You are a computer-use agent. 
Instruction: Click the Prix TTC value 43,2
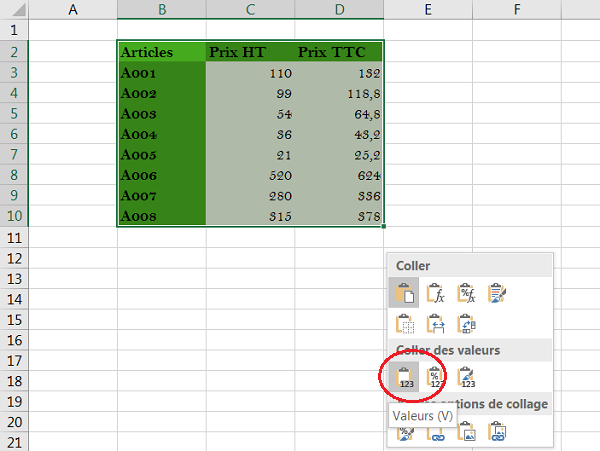tap(339, 134)
